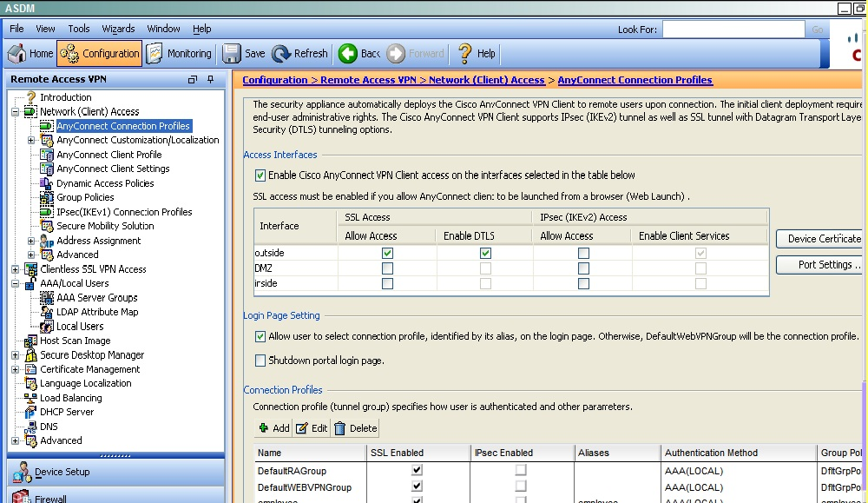Image resolution: width=868 pixels, height=503 pixels.
Task: Collapse the Network (Client) Access node
Action: [x=16, y=111]
